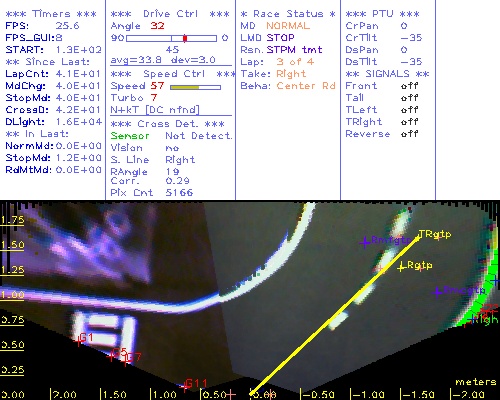Viewport: 500px width, 400px height.
Task: Toggle the Front signal off value
Action: (409, 86)
